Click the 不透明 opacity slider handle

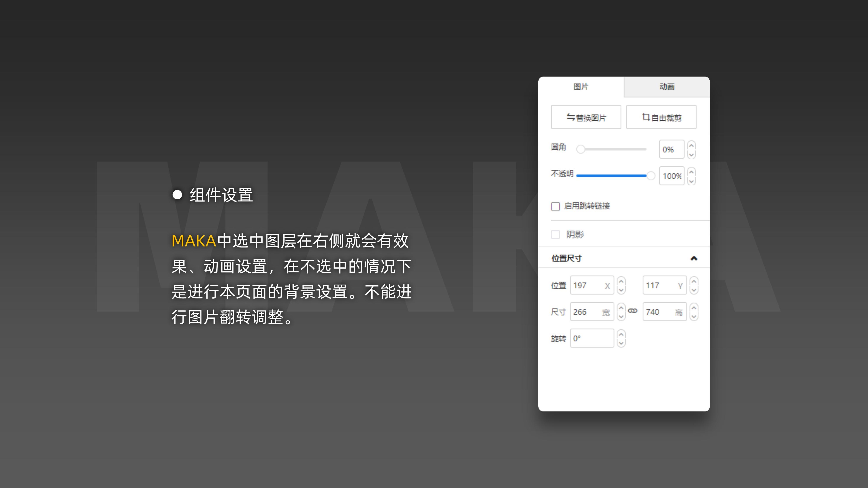pyautogui.click(x=651, y=175)
